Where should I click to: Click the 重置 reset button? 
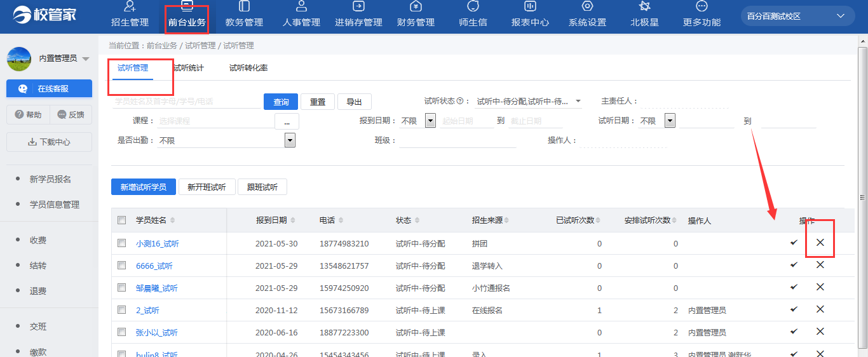317,102
